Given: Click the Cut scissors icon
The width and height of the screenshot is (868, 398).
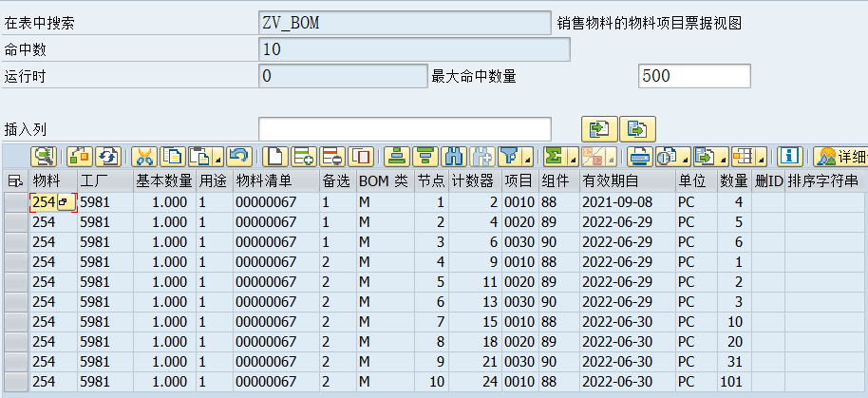Looking at the screenshot, I should pyautogui.click(x=144, y=157).
